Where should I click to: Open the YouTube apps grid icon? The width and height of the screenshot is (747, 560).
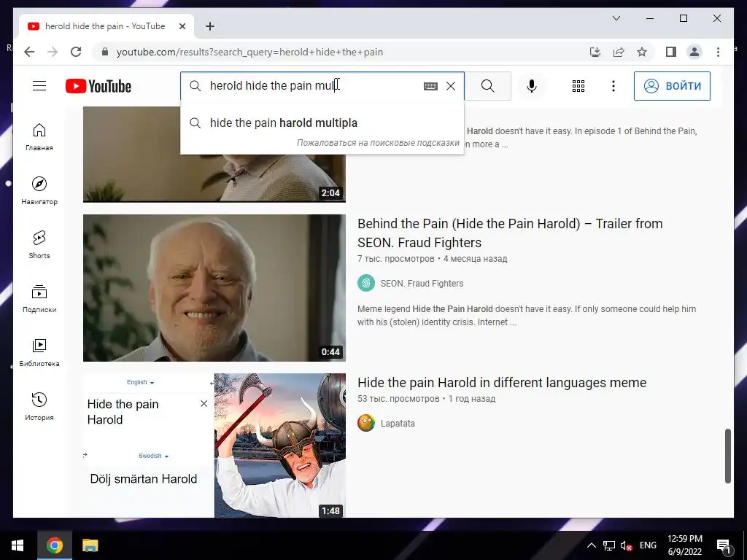pos(578,86)
